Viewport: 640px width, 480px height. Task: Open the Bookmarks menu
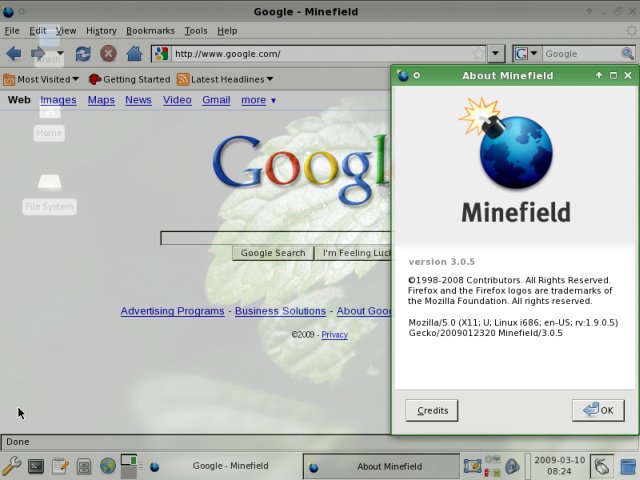[x=150, y=31]
